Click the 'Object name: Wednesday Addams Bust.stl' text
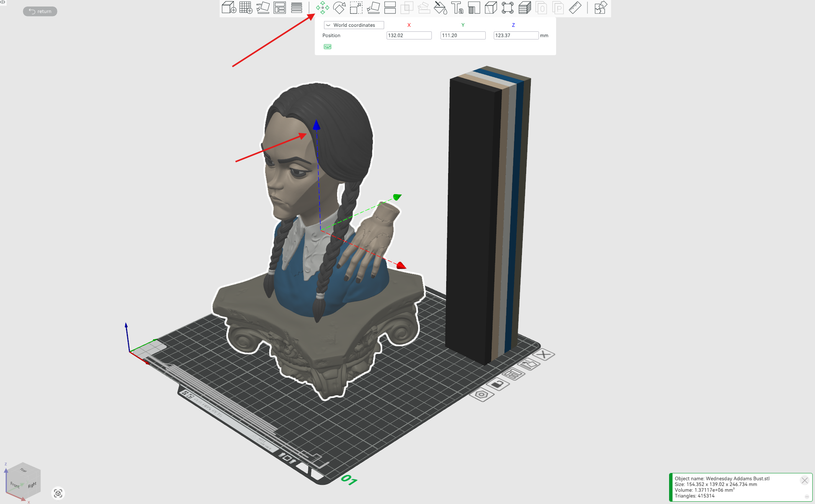The height and width of the screenshot is (504, 815). click(722, 478)
